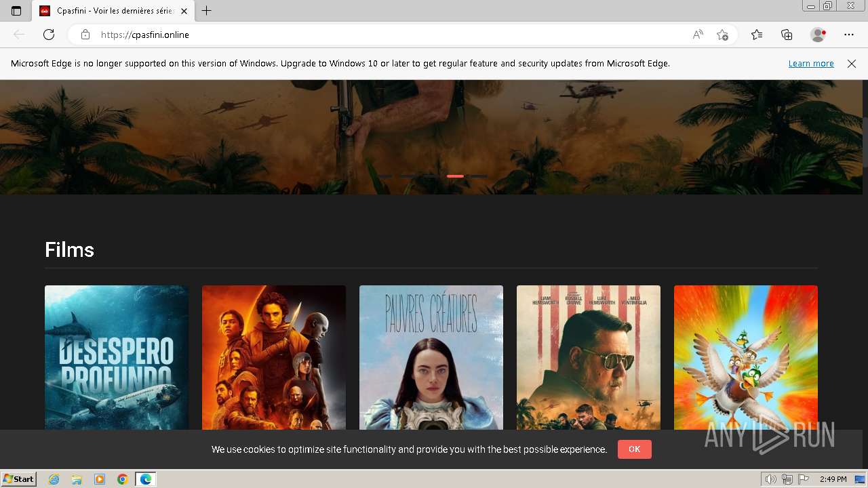Accept cookies with the OK button

coord(634,449)
